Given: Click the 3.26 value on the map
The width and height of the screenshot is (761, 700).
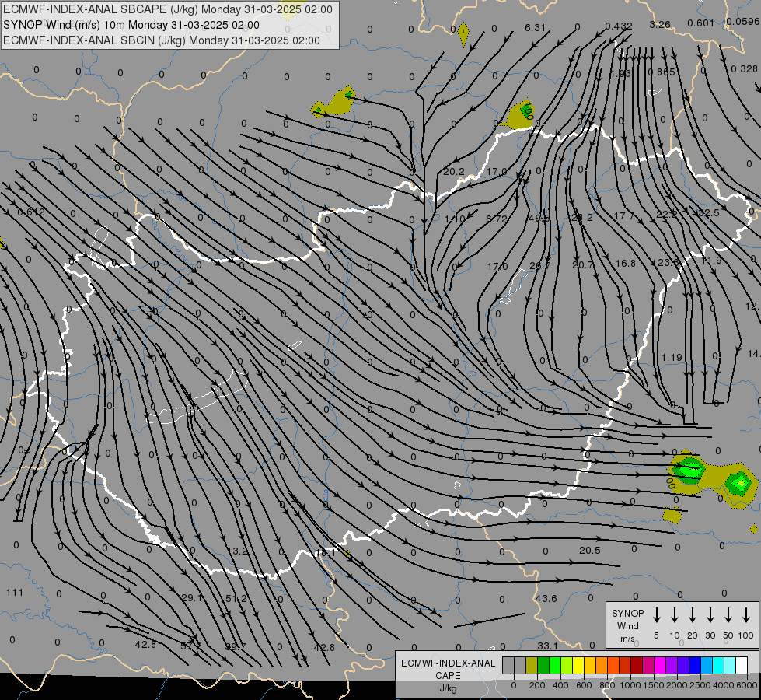Looking at the screenshot, I should tap(660, 24).
